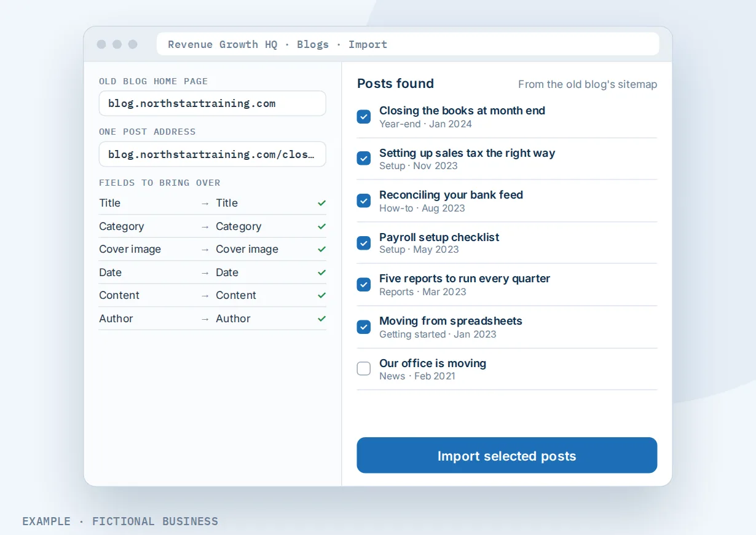Click the arrow in the Date mapping row
This screenshot has height=535, width=756.
click(x=205, y=273)
